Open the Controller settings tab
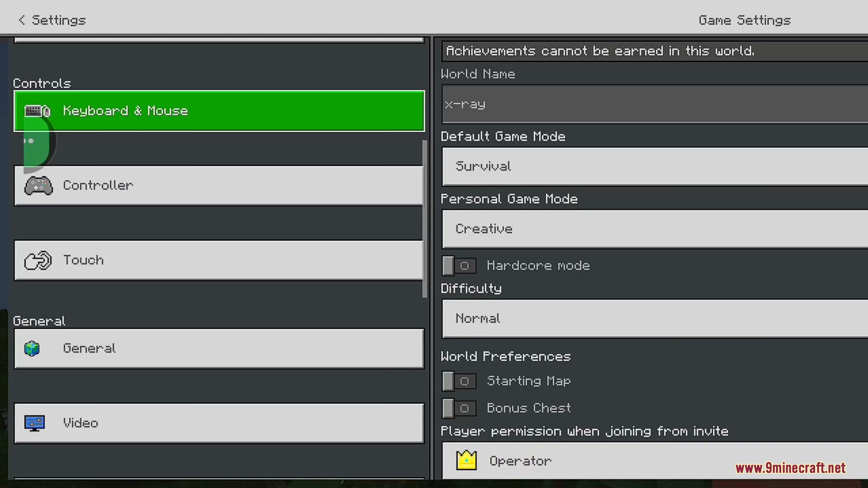Screen dimensions: 868x488 [x=218, y=186]
